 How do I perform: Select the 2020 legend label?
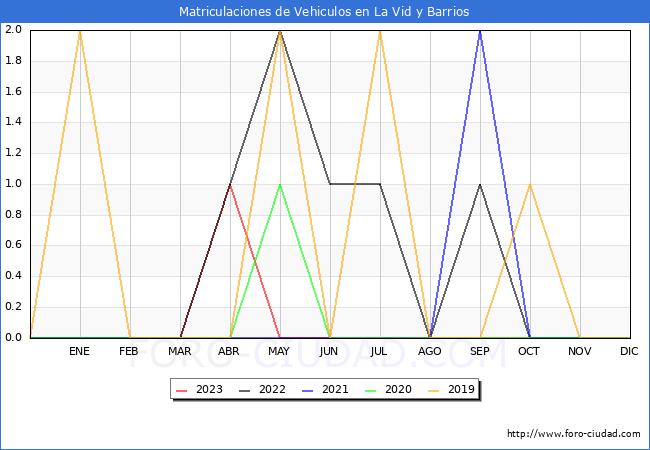pyautogui.click(x=398, y=390)
